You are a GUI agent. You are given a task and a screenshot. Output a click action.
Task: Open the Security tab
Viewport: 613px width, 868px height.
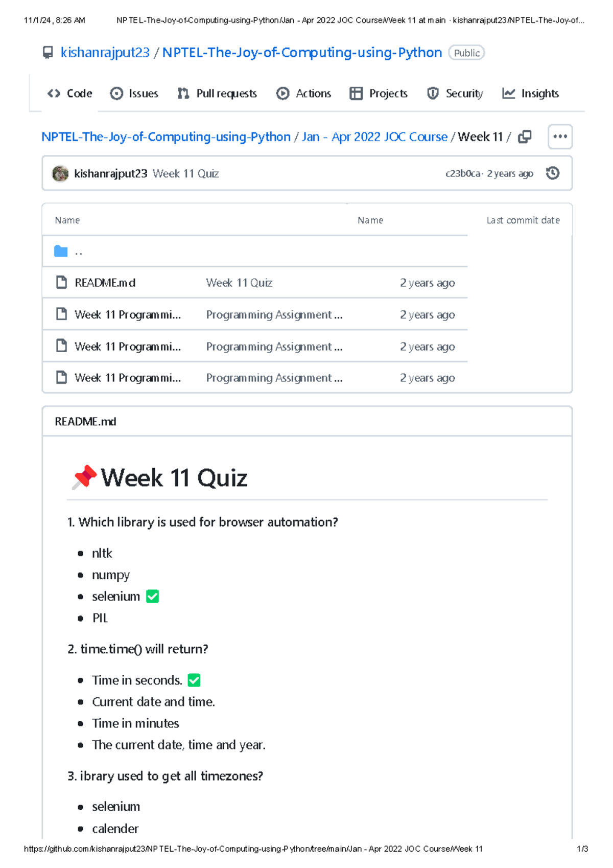(x=455, y=94)
